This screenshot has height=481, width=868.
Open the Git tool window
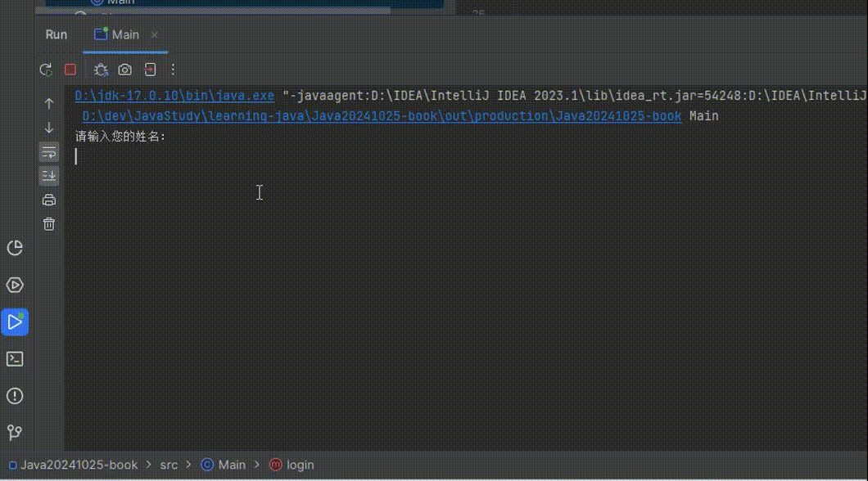(x=15, y=433)
